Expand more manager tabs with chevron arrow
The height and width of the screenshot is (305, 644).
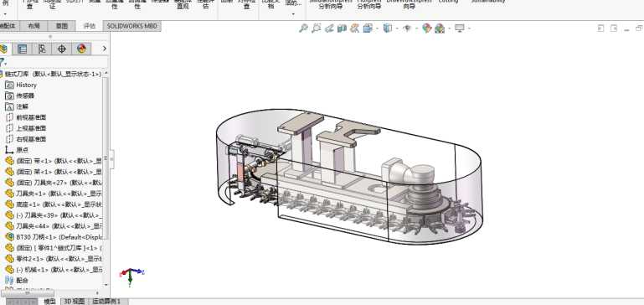tap(105, 49)
